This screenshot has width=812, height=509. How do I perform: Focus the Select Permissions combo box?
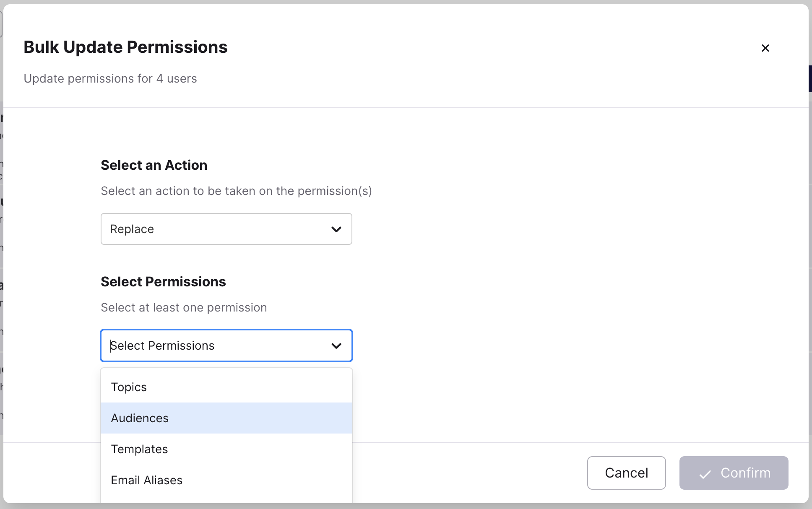(226, 345)
